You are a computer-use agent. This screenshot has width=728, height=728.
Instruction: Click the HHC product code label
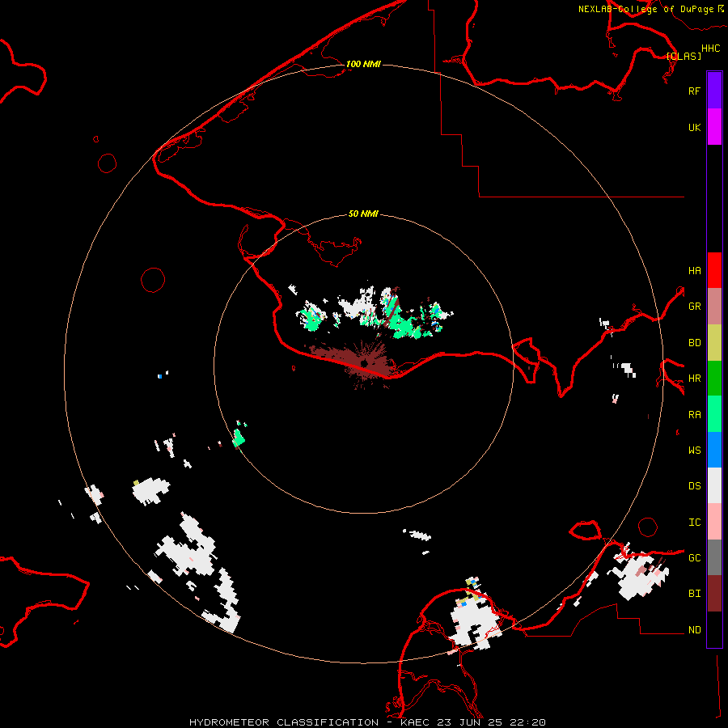pyautogui.click(x=710, y=49)
